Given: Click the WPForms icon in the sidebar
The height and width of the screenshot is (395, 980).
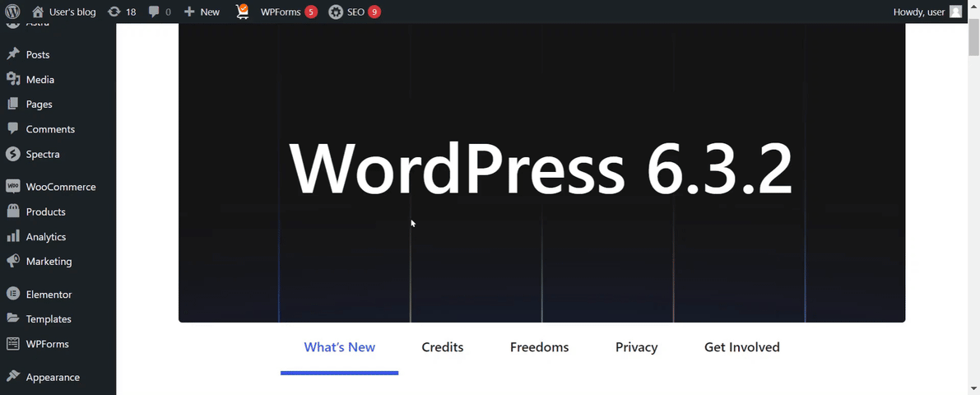Looking at the screenshot, I should coord(12,344).
